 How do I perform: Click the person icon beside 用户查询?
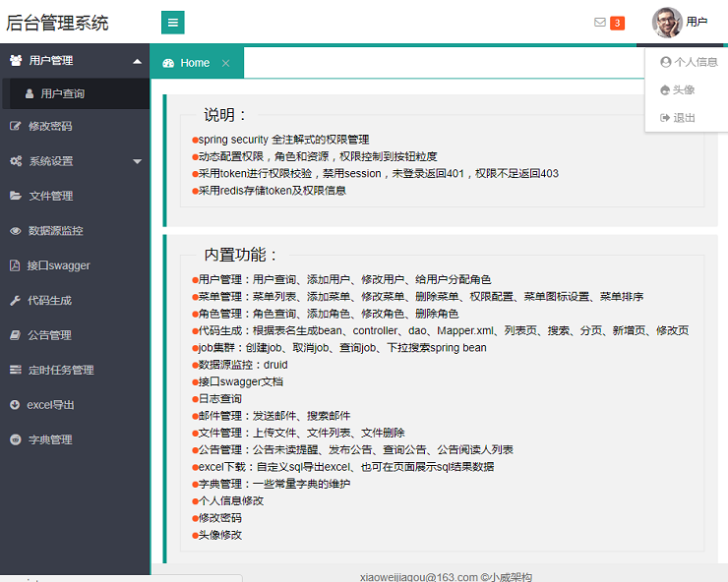30,93
